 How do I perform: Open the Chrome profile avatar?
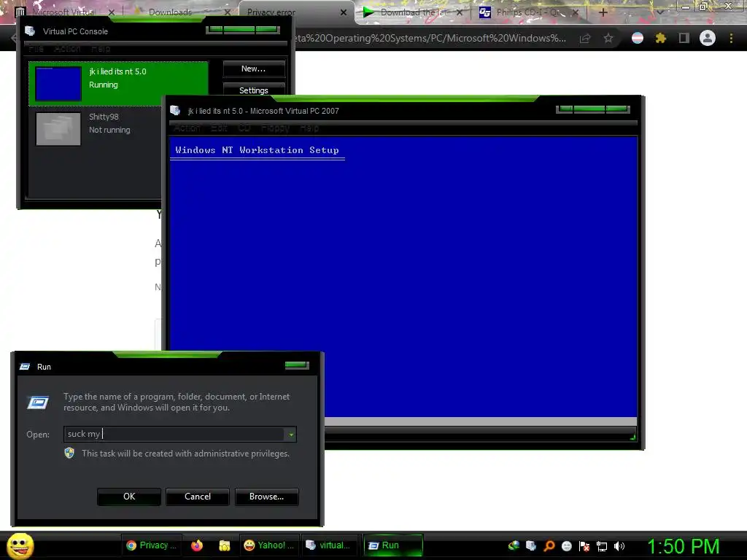708,38
